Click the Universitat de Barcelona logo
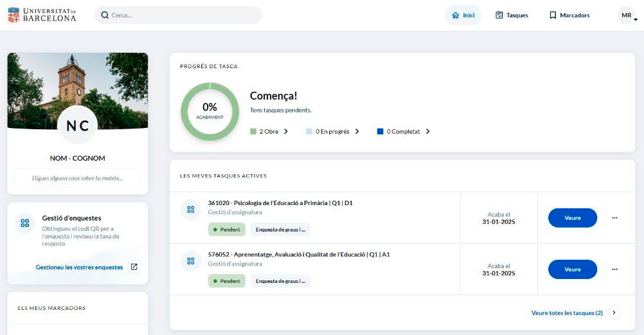The width and height of the screenshot is (644, 335). tap(41, 15)
